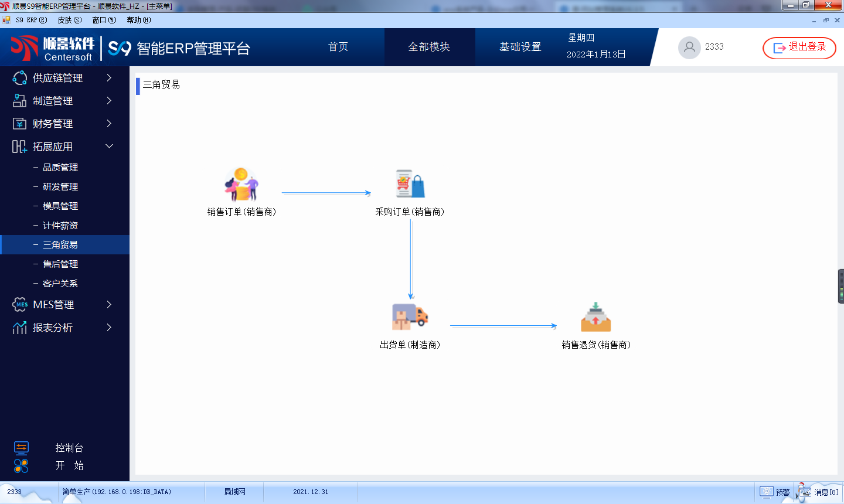The width and height of the screenshot is (844, 504).
Task: Click the 采购订单(销售商) label
Action: tap(410, 212)
